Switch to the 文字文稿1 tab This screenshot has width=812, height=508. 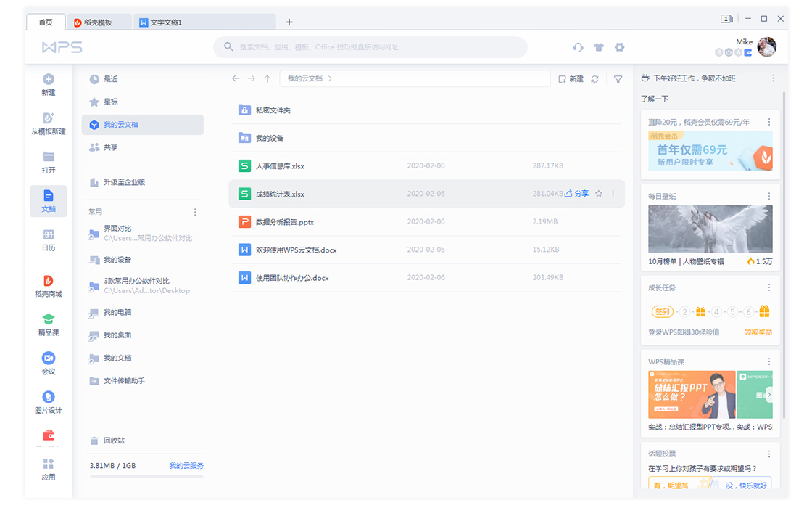(204, 22)
